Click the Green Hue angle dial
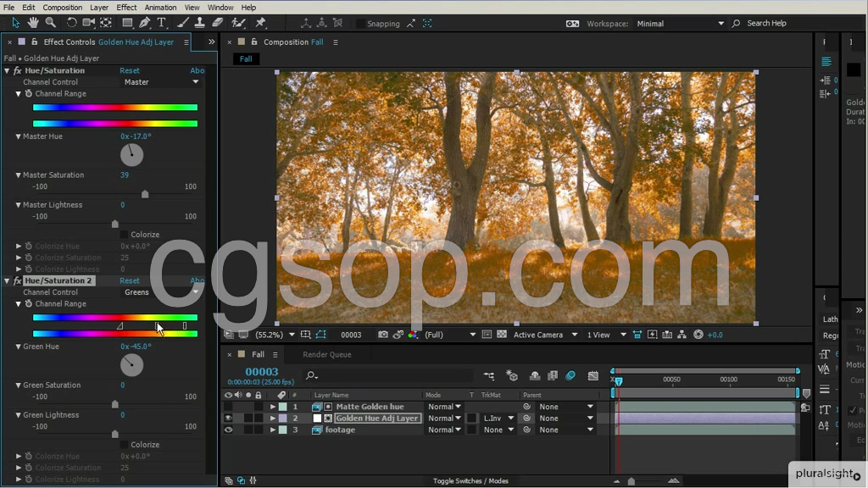The height and width of the screenshot is (488, 868). point(131,365)
